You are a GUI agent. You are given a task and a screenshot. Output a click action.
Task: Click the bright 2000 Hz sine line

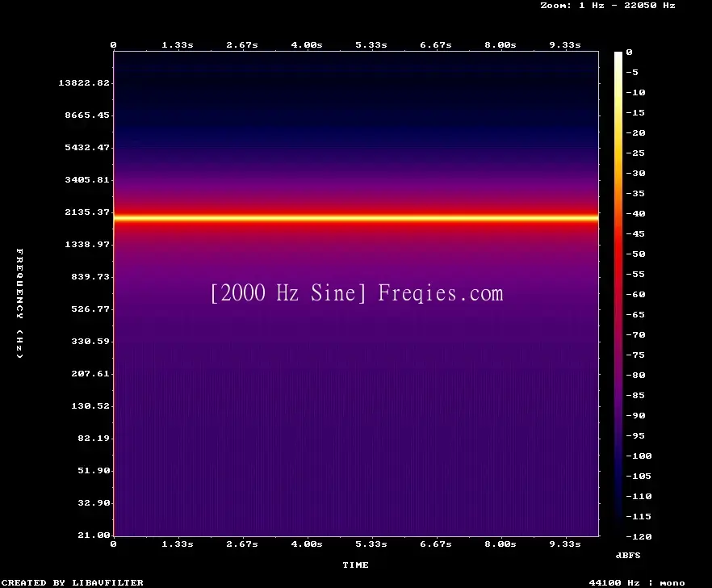pos(356,218)
